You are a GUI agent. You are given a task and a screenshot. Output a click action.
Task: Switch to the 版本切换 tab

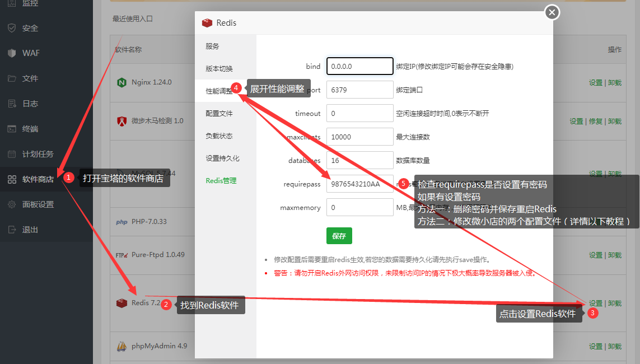(x=219, y=68)
